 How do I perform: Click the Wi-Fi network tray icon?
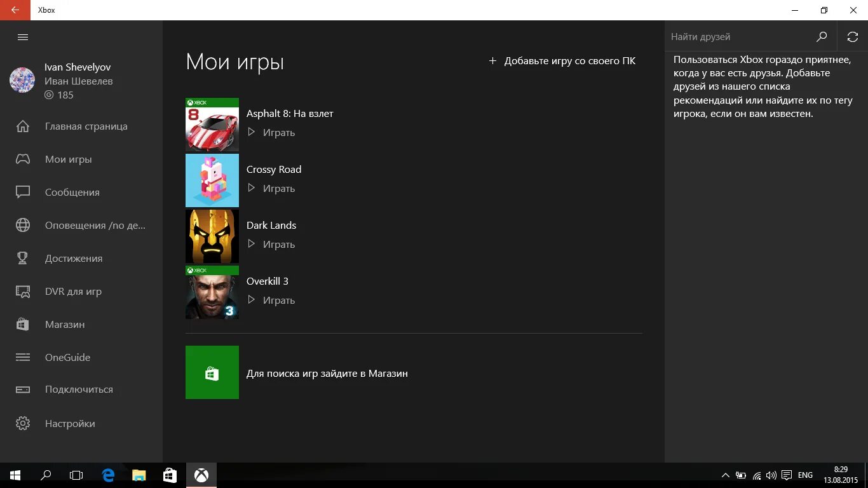756,475
